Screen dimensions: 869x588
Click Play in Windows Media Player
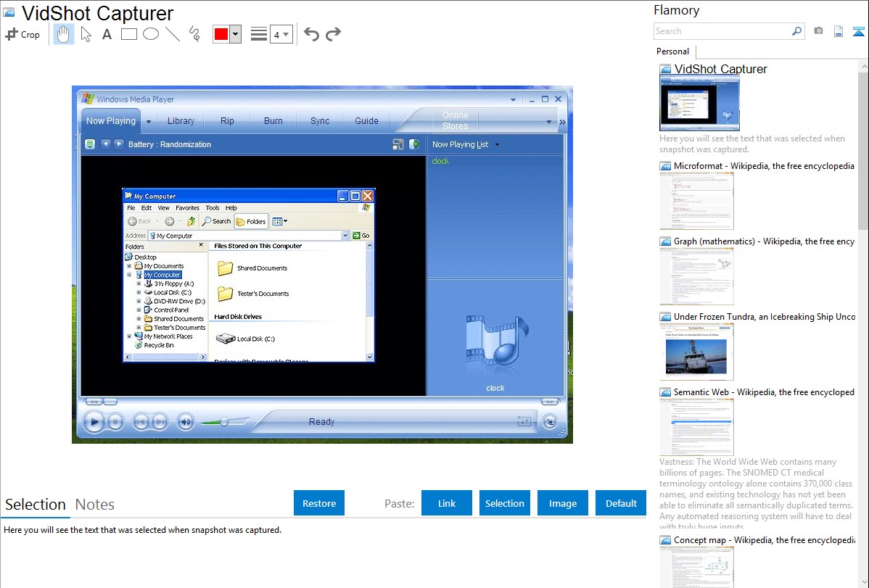[x=94, y=422]
